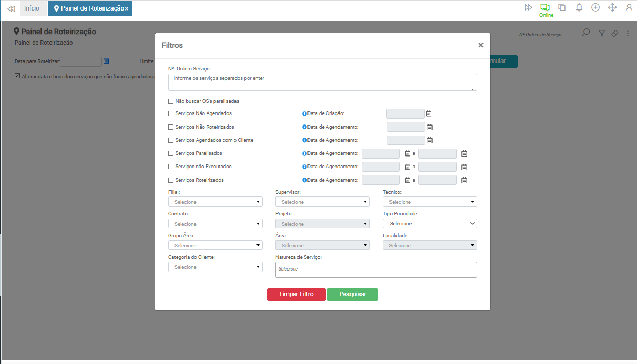The image size is (637, 364).
Task: Check the Serviços Não Agendados option
Action: (171, 113)
